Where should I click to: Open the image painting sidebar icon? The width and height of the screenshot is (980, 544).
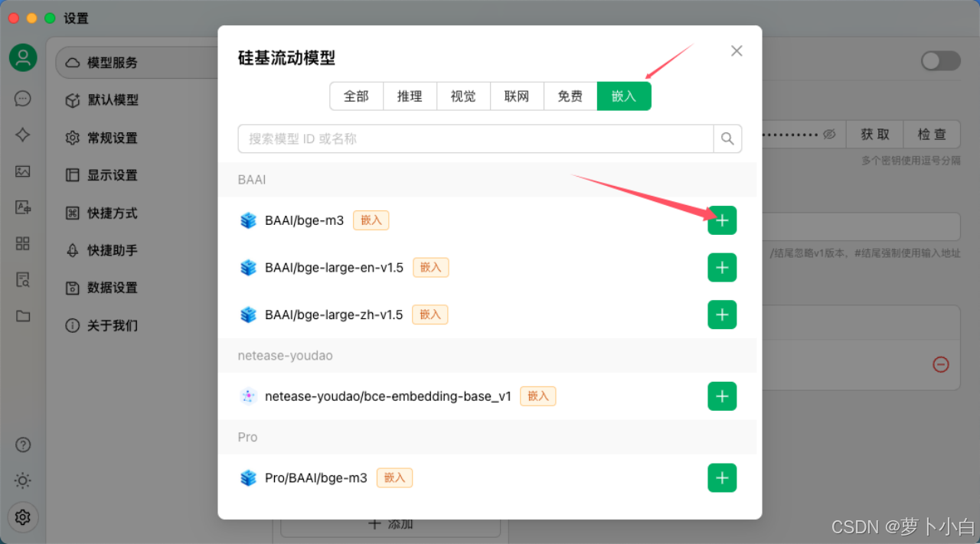pos(23,171)
